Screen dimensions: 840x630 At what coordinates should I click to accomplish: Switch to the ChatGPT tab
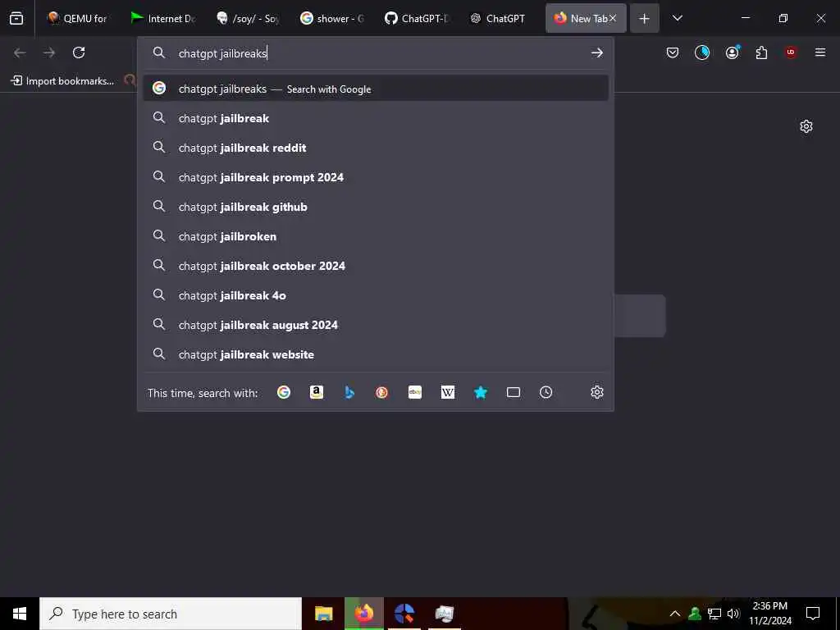point(501,18)
